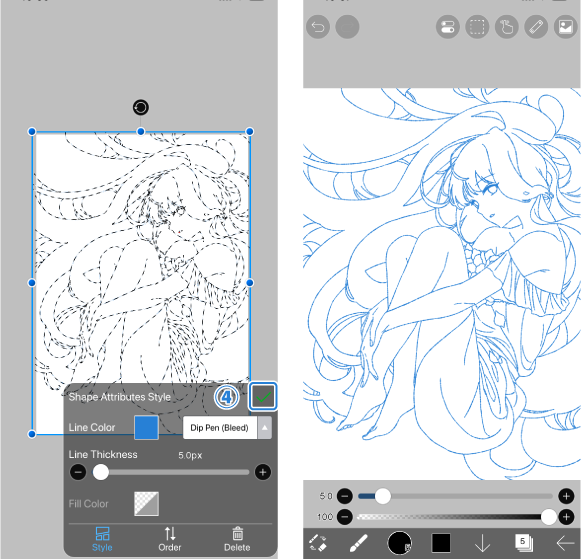Switch to the Style tab
581x559 pixels.
[102, 539]
